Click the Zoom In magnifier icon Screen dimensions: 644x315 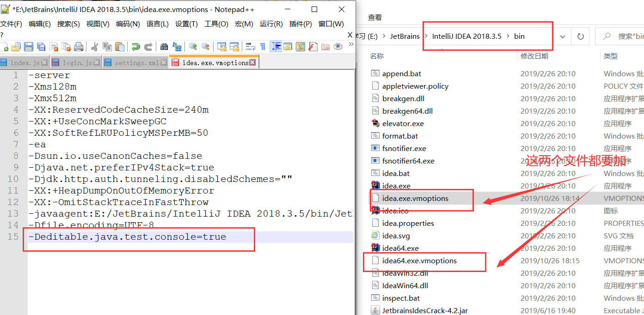(x=193, y=47)
